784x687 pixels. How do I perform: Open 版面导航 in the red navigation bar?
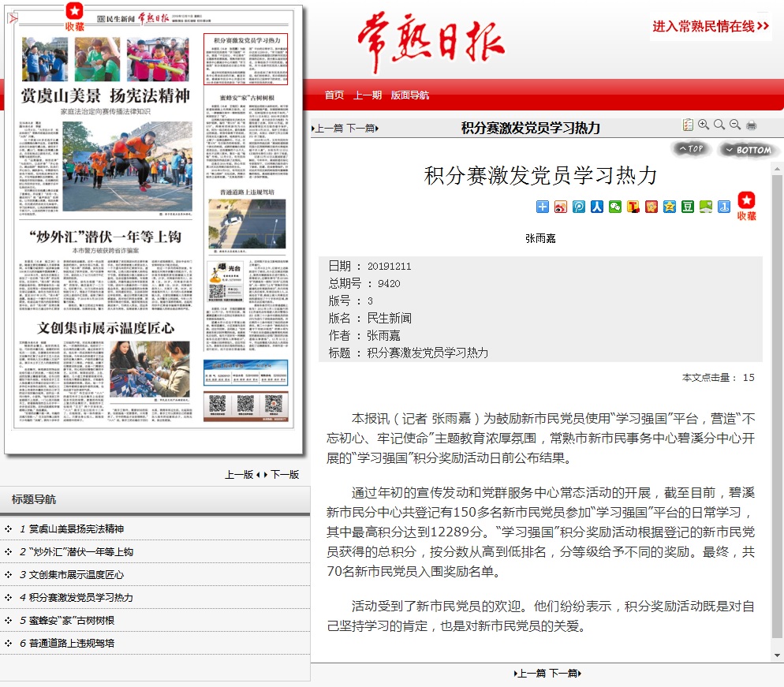coord(410,95)
